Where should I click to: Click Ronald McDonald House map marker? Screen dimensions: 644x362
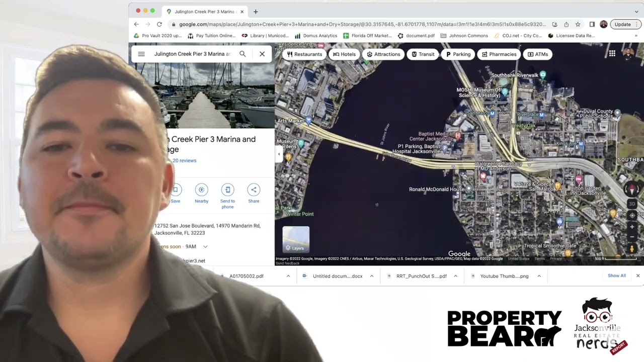469,189
